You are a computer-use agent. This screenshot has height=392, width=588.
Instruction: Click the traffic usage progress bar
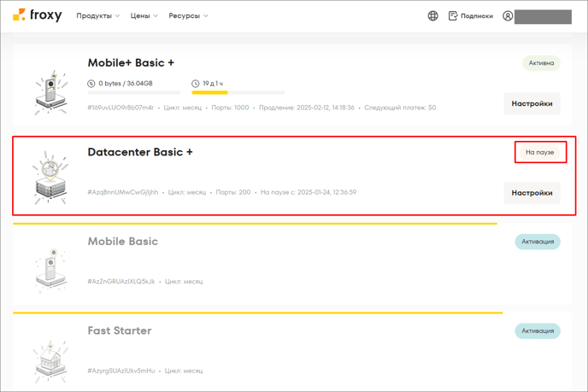coord(134,92)
